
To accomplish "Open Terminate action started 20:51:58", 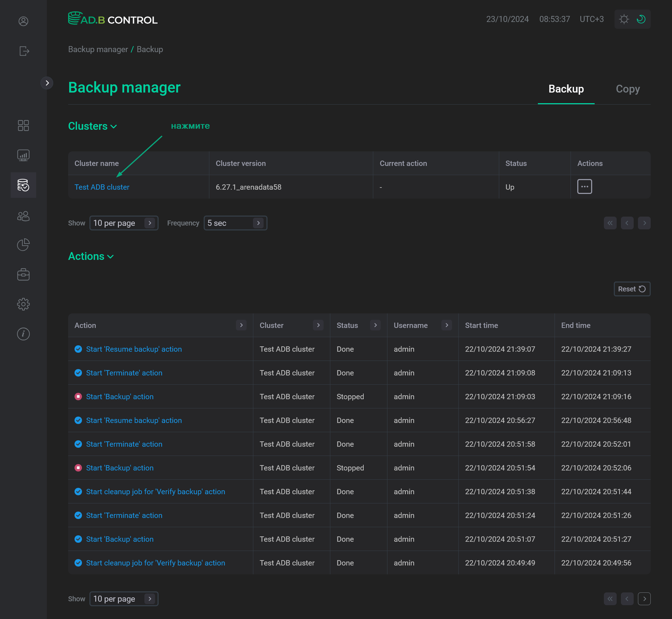I will [124, 444].
